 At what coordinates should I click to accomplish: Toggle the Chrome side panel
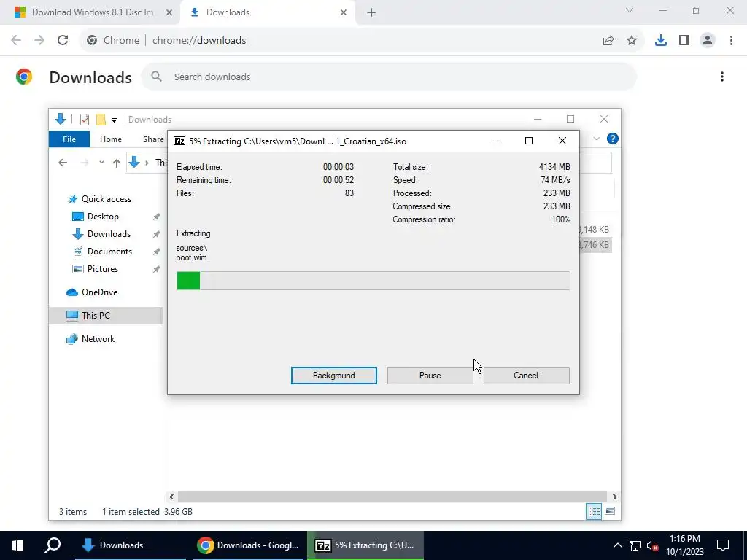click(x=684, y=41)
